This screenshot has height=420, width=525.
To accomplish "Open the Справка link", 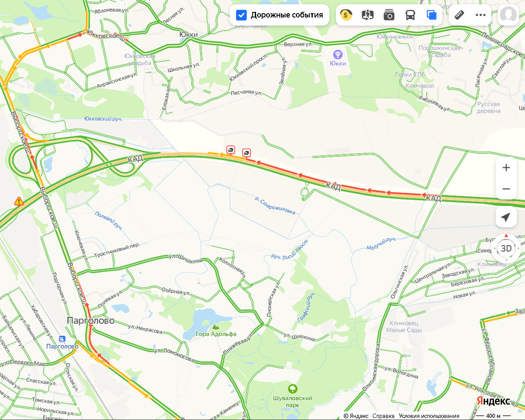I will (384, 416).
